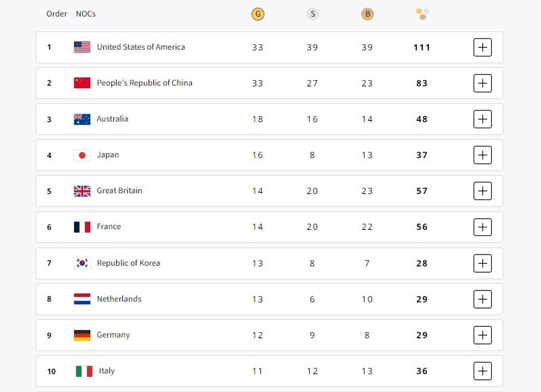The width and height of the screenshot is (541, 392).
Task: Open the Netherlands country name link
Action: click(119, 299)
